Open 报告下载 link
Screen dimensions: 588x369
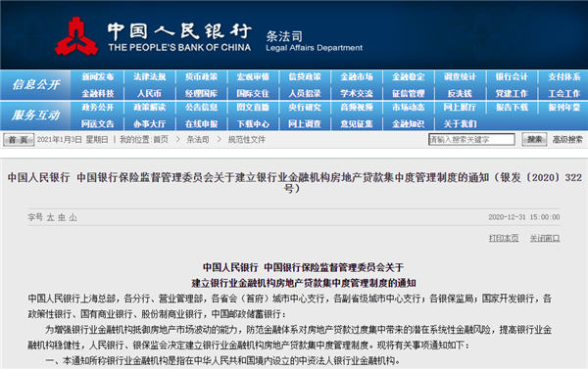pos(512,108)
